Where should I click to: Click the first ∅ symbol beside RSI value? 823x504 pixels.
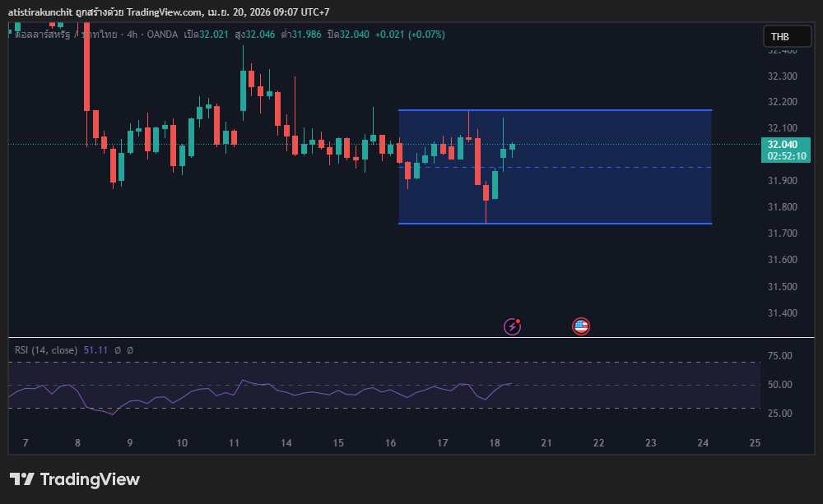(118, 350)
